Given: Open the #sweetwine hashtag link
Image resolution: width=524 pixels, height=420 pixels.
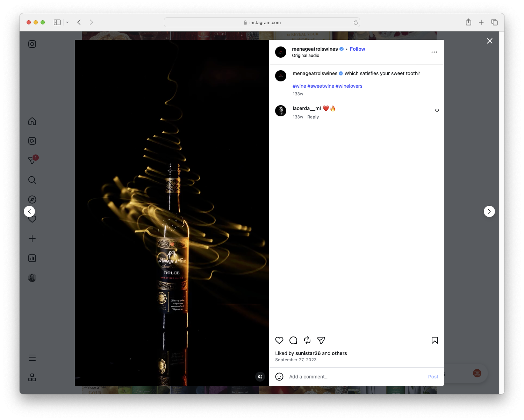Looking at the screenshot, I should click(321, 86).
